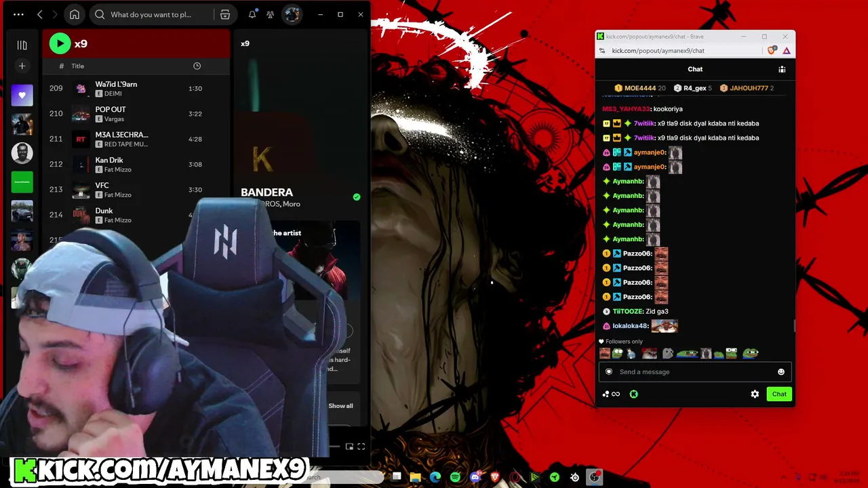
Task: Open File Explorer from the taskbar
Action: 416,477
